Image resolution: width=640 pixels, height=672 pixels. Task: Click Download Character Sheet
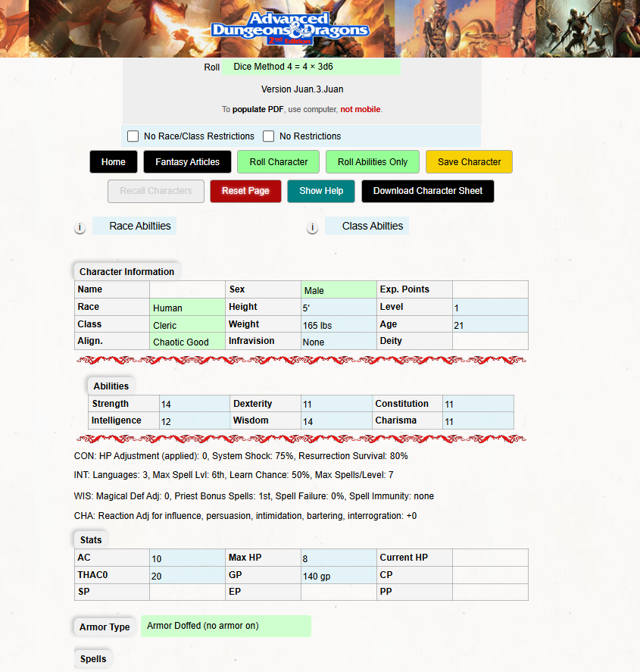pyautogui.click(x=427, y=191)
